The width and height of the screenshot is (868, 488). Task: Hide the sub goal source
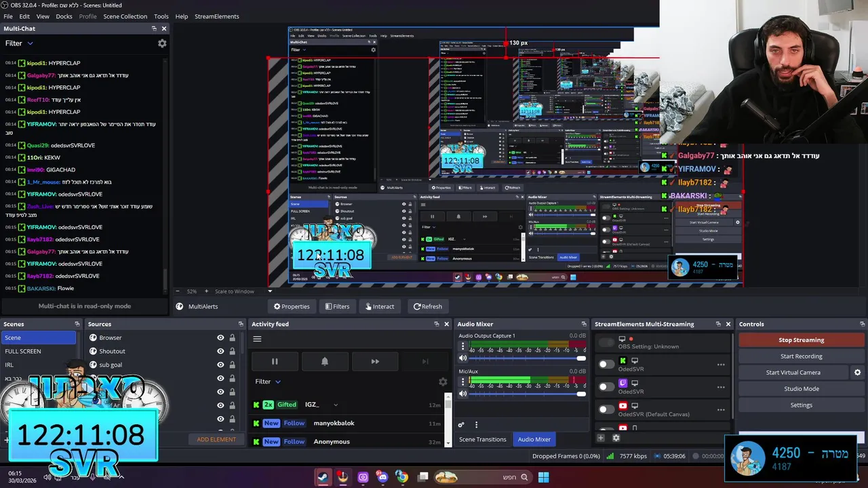(220, 365)
